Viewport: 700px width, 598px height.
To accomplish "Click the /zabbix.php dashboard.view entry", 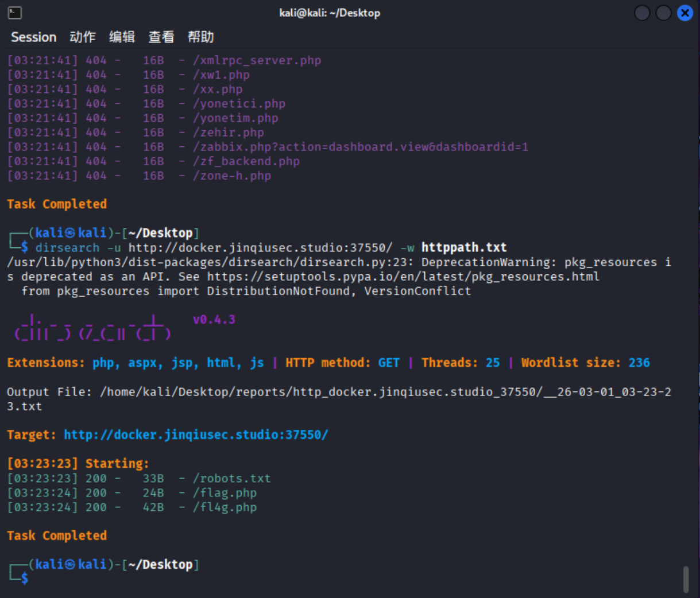I will click(x=361, y=147).
